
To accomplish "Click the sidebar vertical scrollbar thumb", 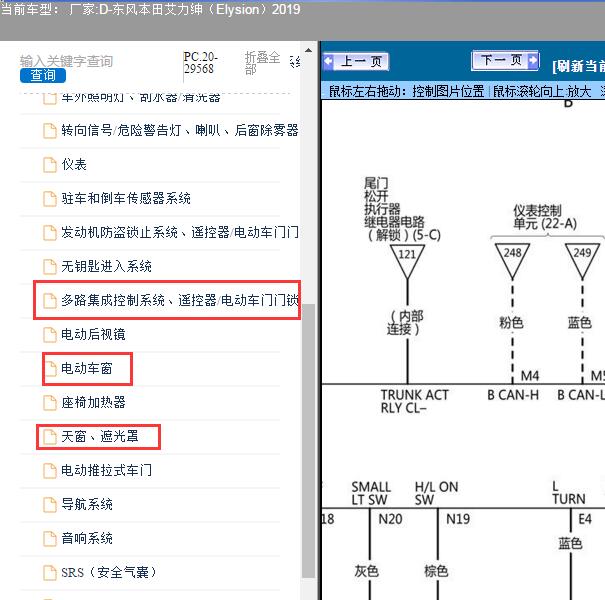I will [308, 440].
